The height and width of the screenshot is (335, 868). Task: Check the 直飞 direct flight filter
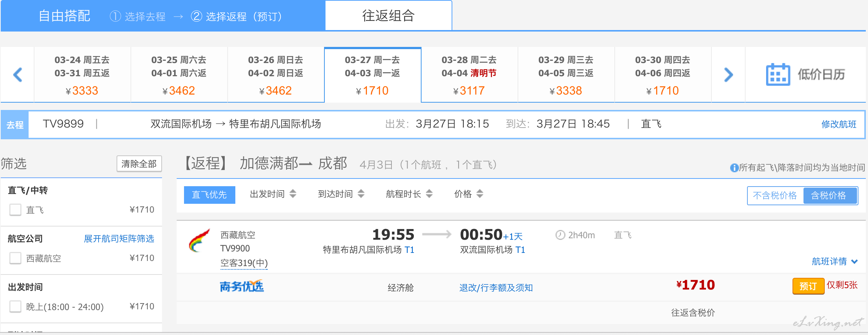coord(15,210)
